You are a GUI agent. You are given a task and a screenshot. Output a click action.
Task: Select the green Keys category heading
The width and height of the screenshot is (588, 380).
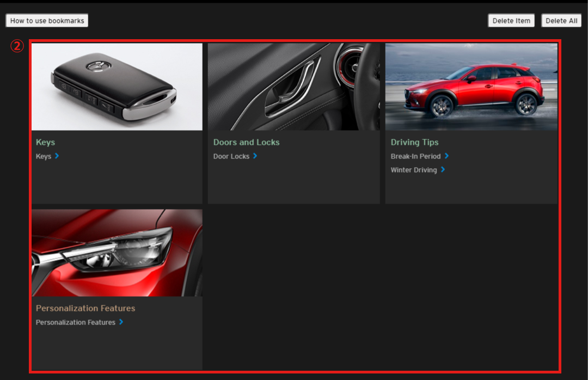click(45, 142)
